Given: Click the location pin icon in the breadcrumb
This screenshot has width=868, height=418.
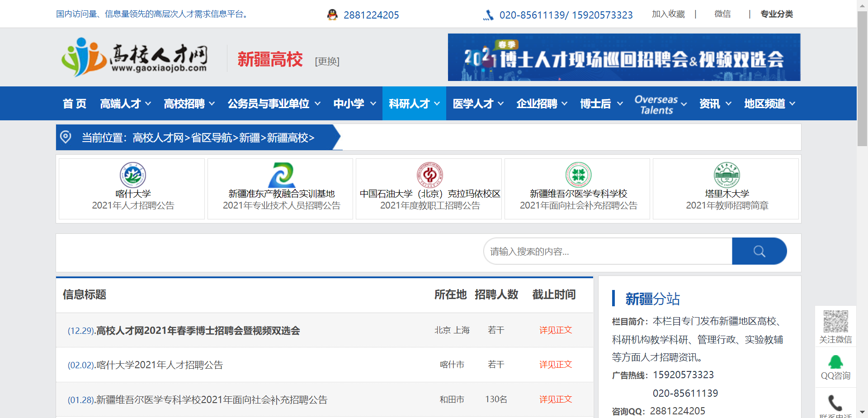Looking at the screenshot, I should pyautogui.click(x=66, y=137).
